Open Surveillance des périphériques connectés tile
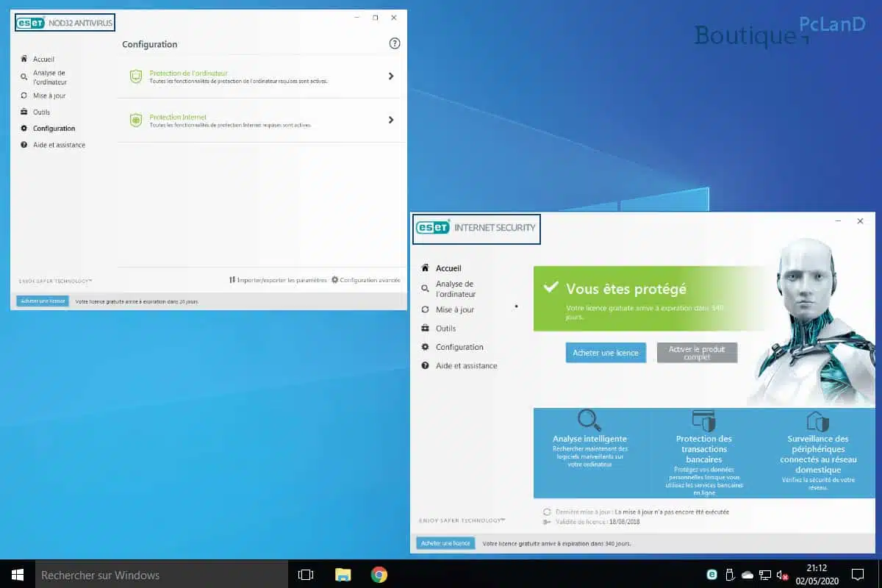Viewport: 882px width, 588px height. tap(817, 451)
